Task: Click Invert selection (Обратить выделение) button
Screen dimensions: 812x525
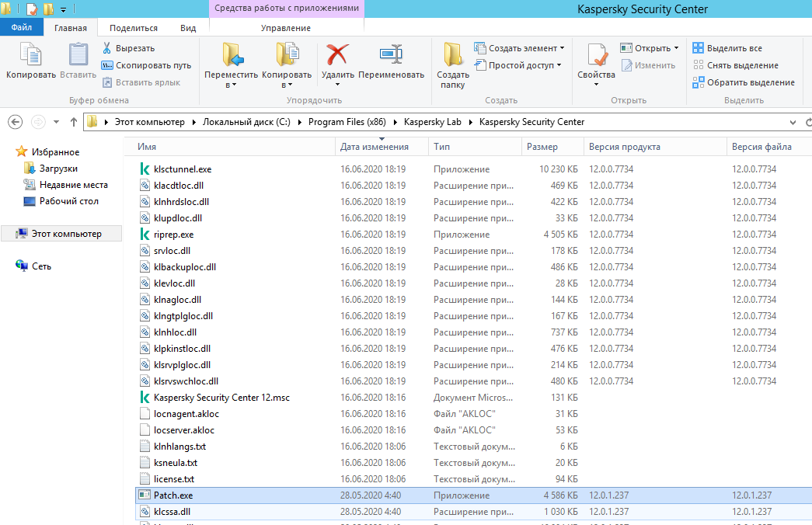Action: tap(744, 82)
